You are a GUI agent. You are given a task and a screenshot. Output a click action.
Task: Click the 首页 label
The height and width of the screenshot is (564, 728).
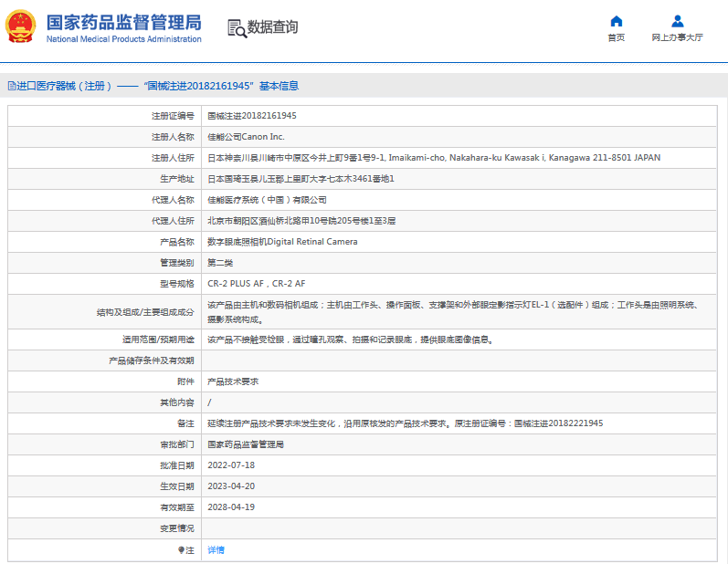coord(617,37)
